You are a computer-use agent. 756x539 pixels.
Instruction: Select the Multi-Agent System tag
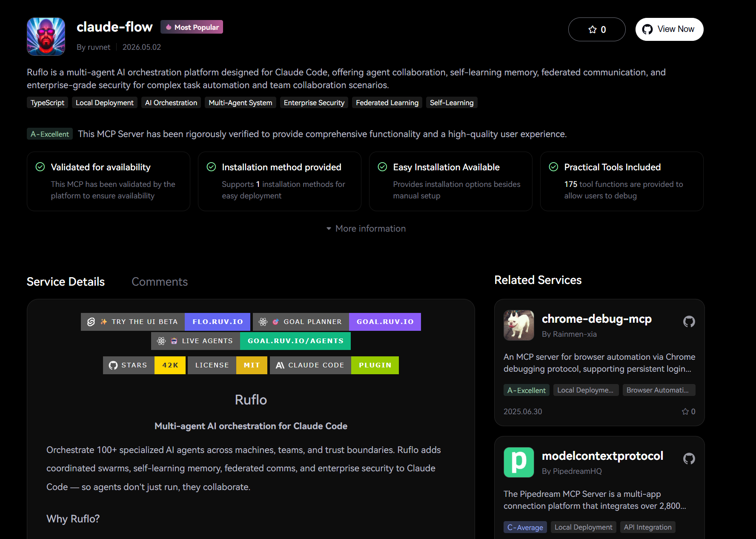241,103
